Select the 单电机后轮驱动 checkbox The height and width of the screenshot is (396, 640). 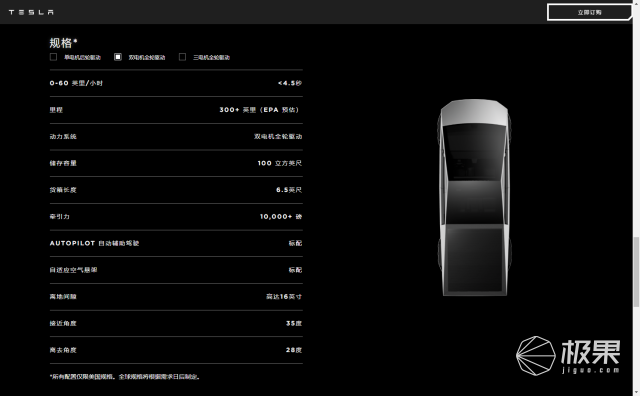(x=53, y=57)
